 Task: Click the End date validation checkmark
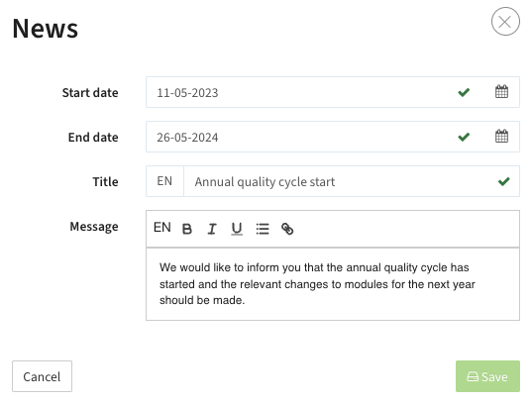click(x=464, y=137)
